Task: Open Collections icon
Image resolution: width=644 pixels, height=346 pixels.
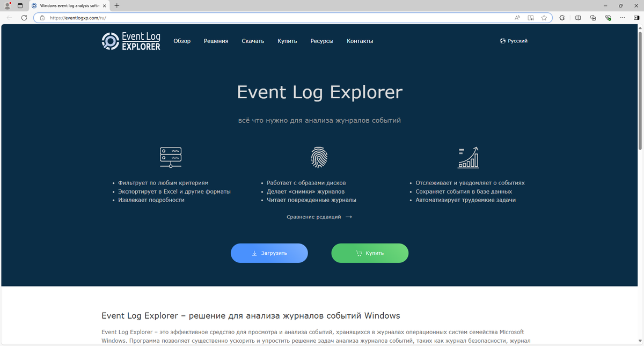Action: (x=593, y=18)
